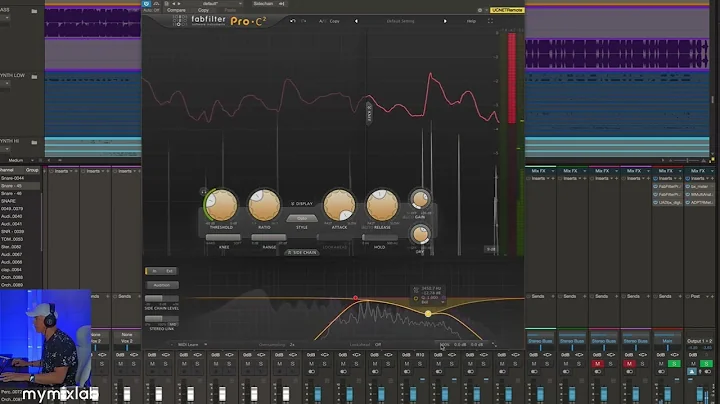Click the folder icon on YNTH LOW track

(34, 77)
